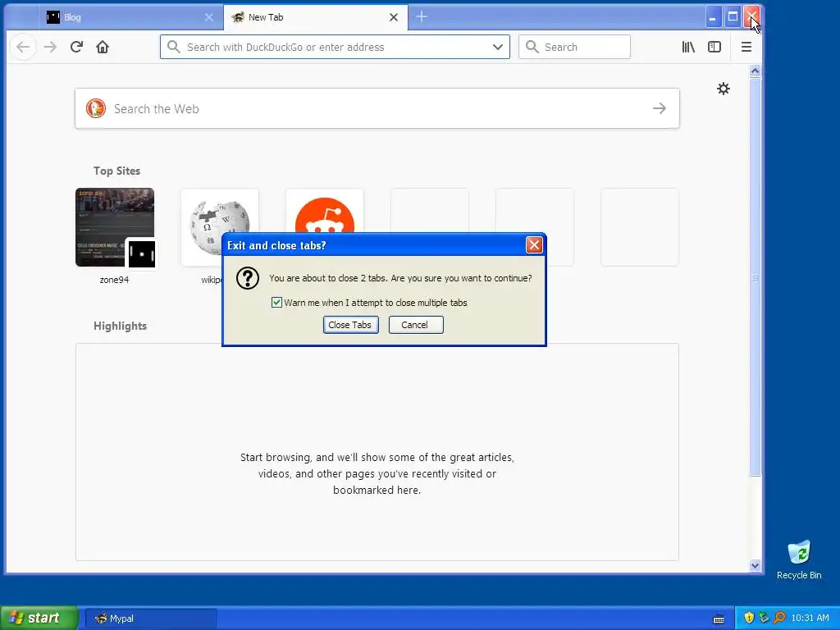Reload the current page
The width and height of the screenshot is (840, 630).
[x=76, y=47]
